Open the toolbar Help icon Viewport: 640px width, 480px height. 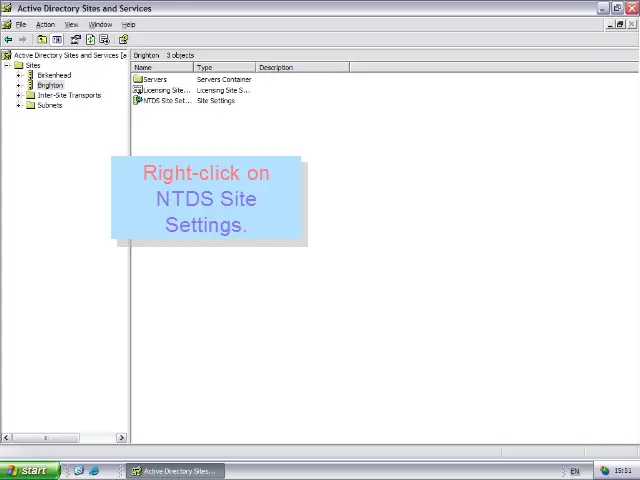(123, 40)
